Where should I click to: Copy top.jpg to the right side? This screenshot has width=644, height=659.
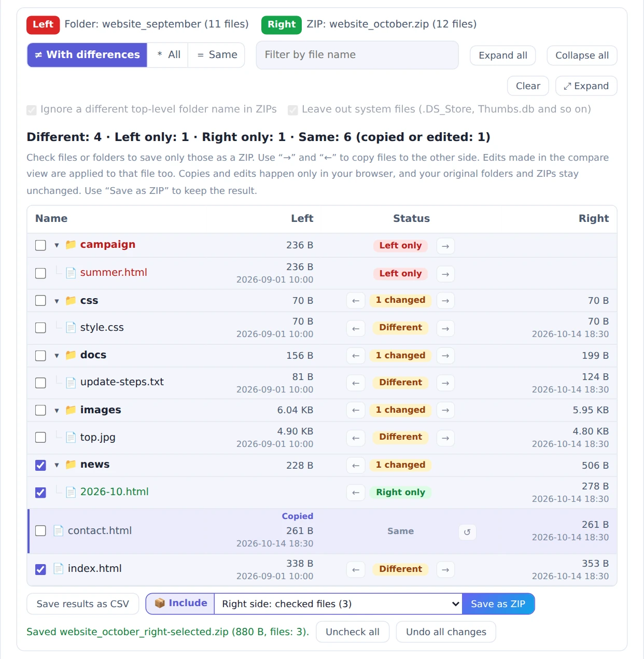445,438
